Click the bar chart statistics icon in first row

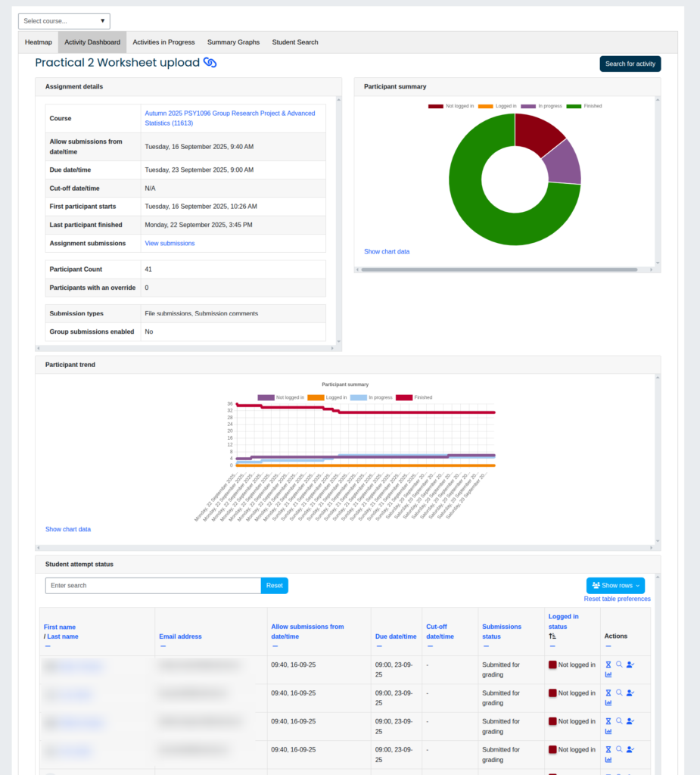609,674
